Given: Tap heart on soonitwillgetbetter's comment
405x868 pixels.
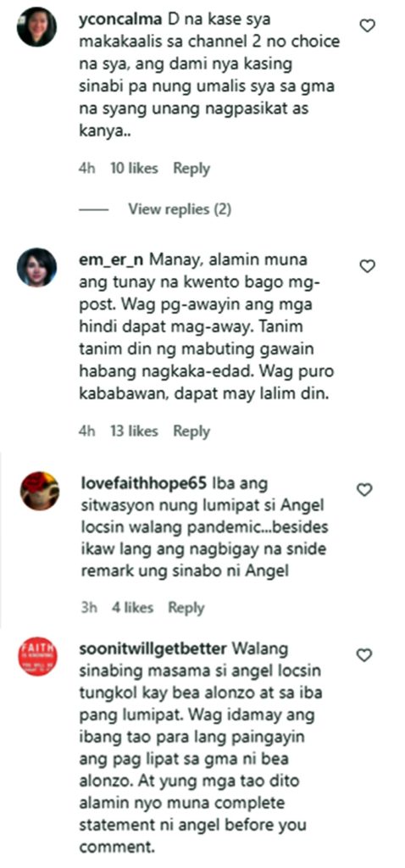Looking at the screenshot, I should [363, 655].
